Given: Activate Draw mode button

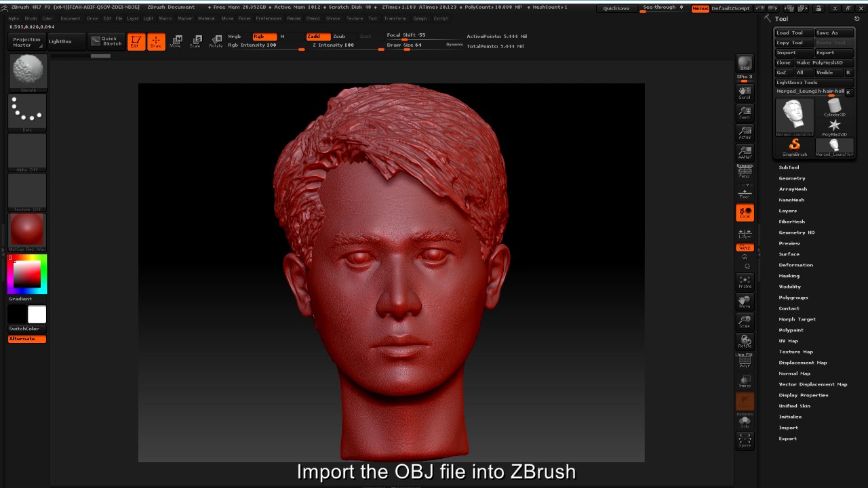Looking at the screenshot, I should (x=157, y=42).
